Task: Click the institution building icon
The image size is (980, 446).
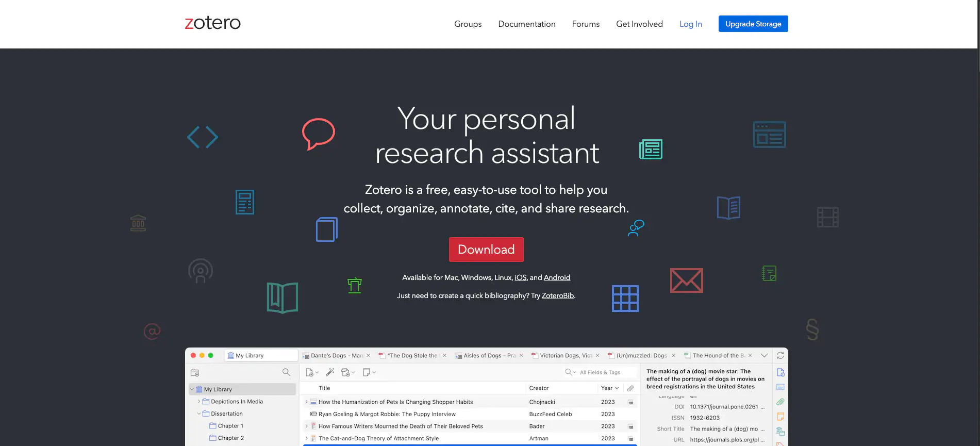Action: point(138,223)
